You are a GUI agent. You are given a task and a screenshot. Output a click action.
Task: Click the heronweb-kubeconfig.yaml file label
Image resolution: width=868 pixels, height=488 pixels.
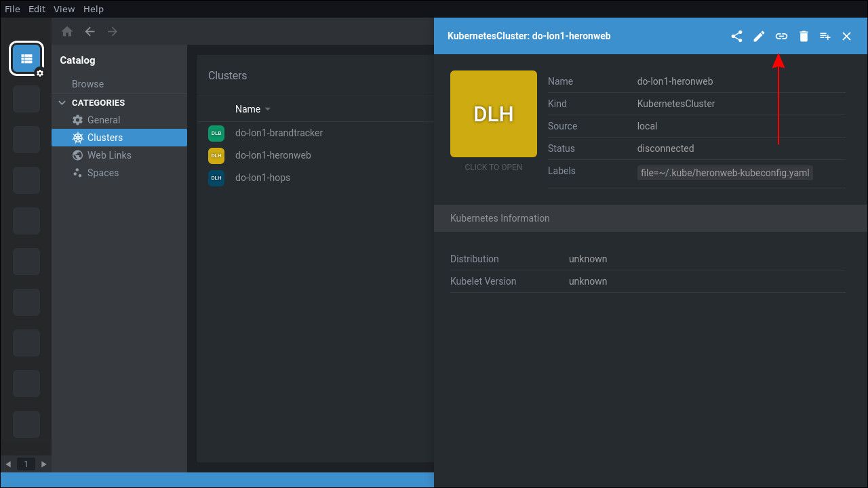click(x=724, y=172)
